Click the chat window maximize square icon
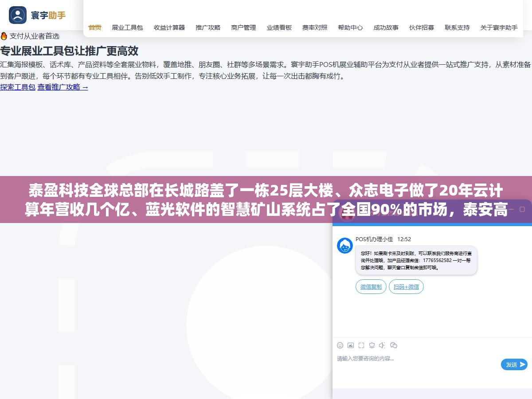This screenshot has width=532, height=399. 522,209
